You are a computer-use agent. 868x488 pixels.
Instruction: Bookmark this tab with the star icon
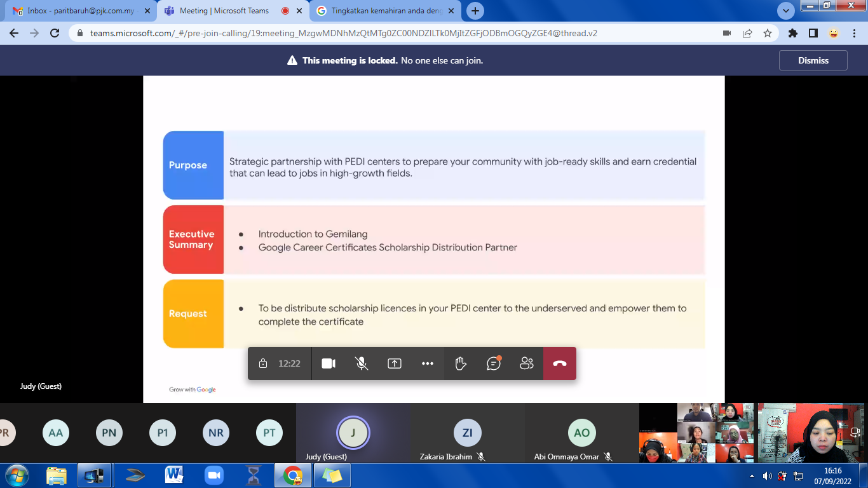pos(768,33)
